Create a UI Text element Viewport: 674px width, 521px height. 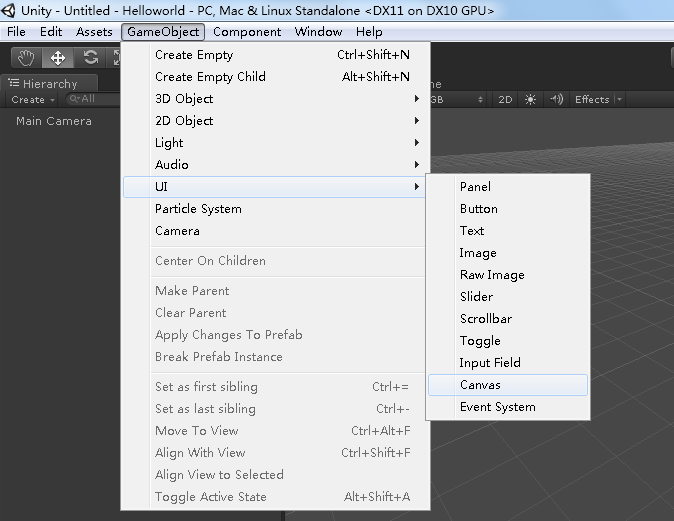pos(508,231)
